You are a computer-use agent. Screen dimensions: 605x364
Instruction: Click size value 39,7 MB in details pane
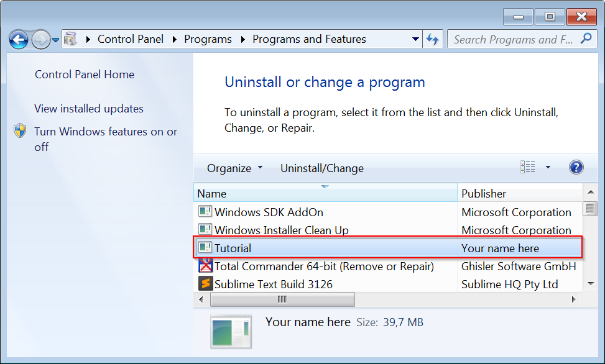point(403,322)
